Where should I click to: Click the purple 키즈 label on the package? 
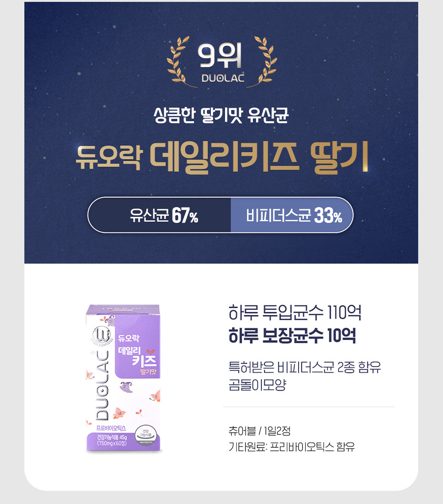[144, 361]
